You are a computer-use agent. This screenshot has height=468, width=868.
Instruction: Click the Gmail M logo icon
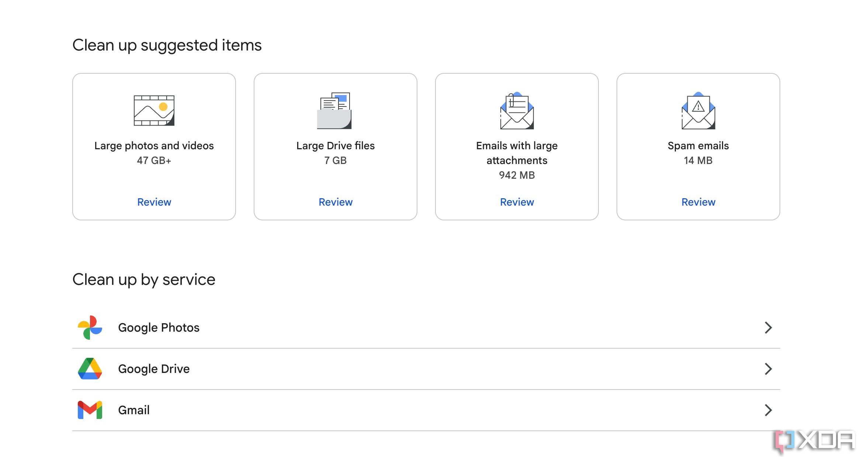click(x=90, y=410)
